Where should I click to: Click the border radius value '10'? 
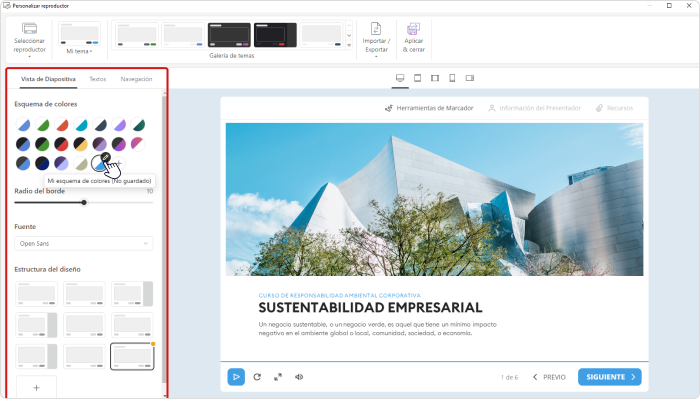150,191
